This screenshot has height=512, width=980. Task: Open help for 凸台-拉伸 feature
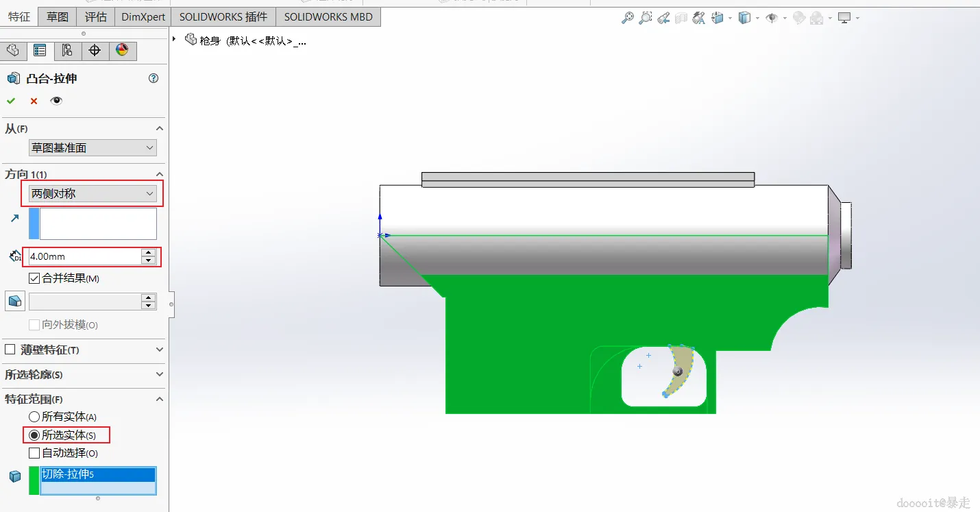(x=154, y=78)
